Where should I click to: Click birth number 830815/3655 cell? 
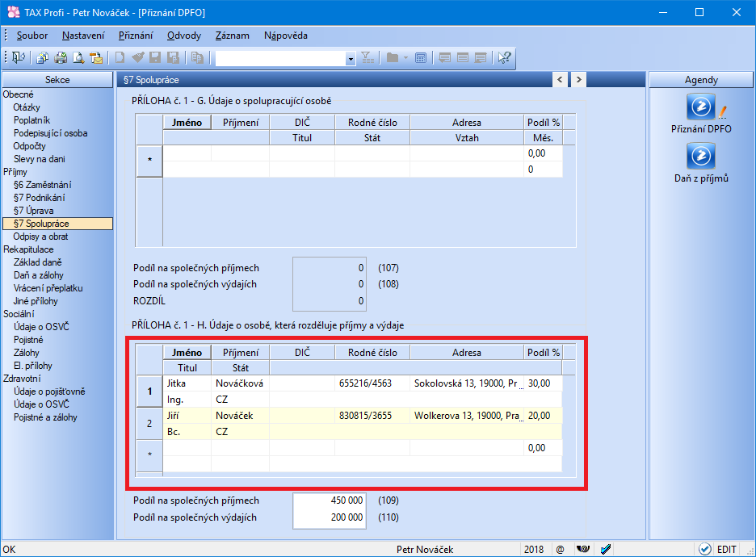[x=372, y=416]
